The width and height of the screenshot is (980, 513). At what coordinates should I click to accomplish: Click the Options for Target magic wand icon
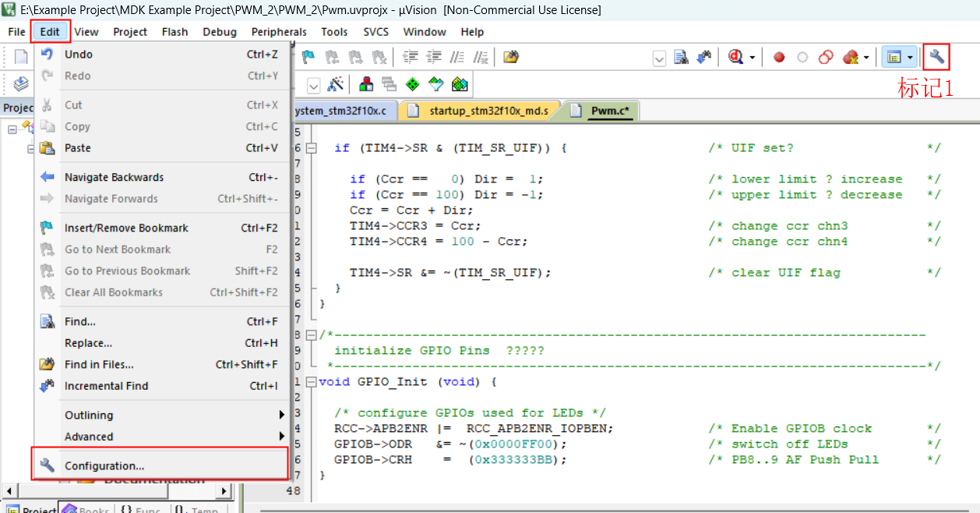tap(336, 84)
